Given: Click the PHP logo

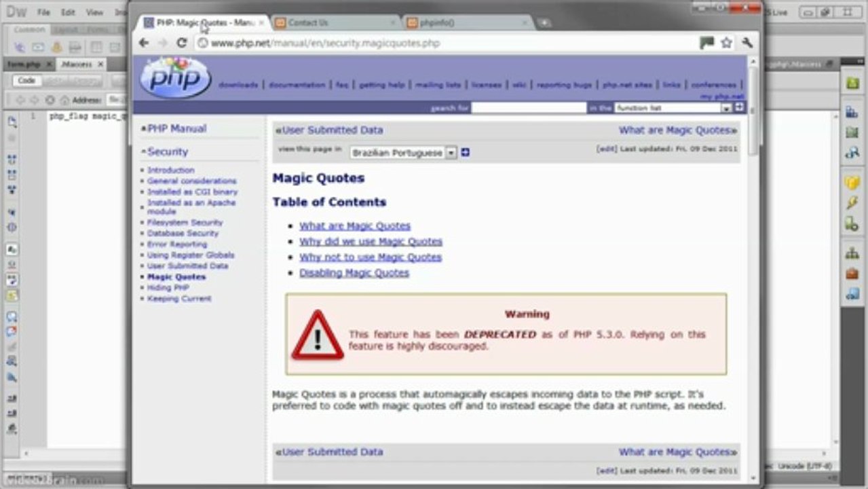Looking at the screenshot, I should point(175,78).
